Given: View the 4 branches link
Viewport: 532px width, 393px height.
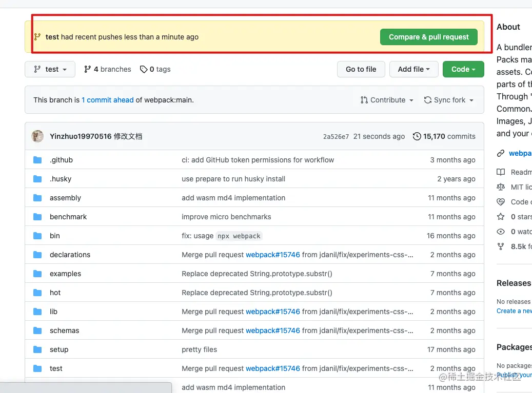Looking at the screenshot, I should point(108,69).
